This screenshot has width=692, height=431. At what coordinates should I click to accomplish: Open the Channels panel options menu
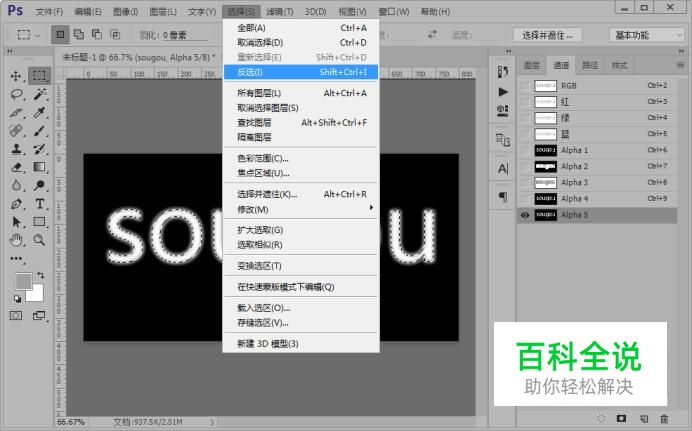click(681, 65)
